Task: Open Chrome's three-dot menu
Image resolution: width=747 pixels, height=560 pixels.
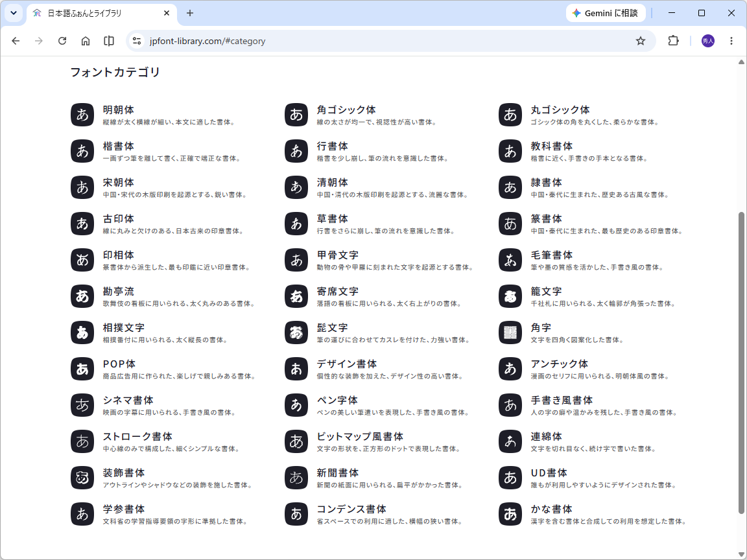Action: (x=731, y=41)
